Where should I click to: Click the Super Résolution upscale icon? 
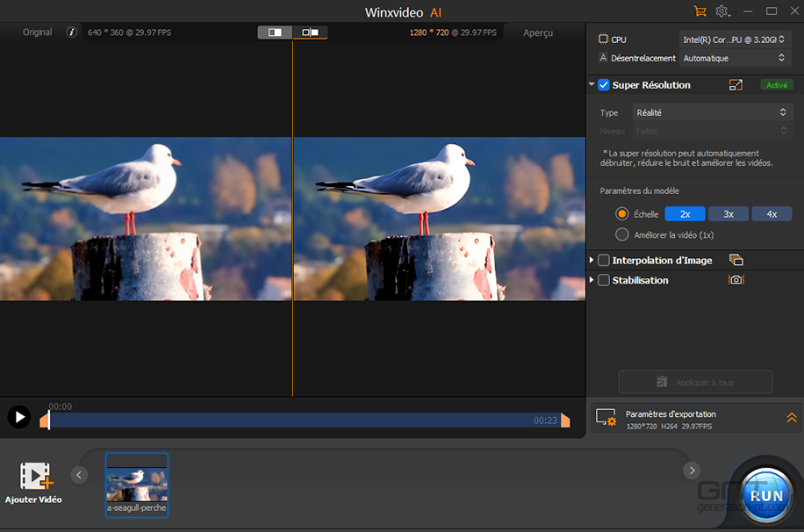pos(736,84)
